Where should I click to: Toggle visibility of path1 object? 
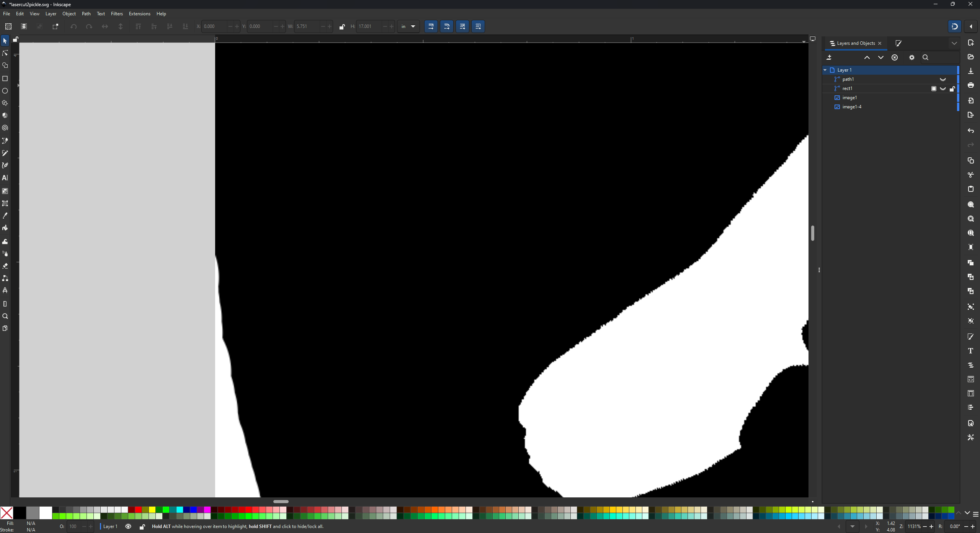(943, 79)
